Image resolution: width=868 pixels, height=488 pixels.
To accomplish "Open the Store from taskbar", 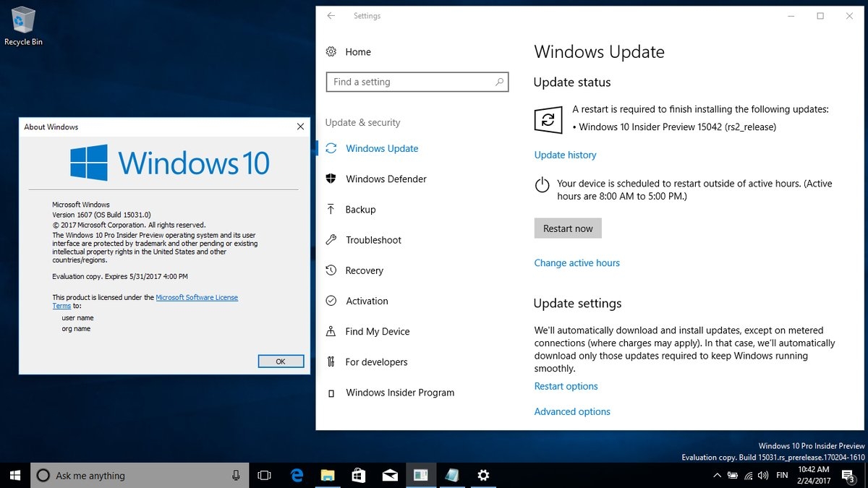I will point(359,475).
